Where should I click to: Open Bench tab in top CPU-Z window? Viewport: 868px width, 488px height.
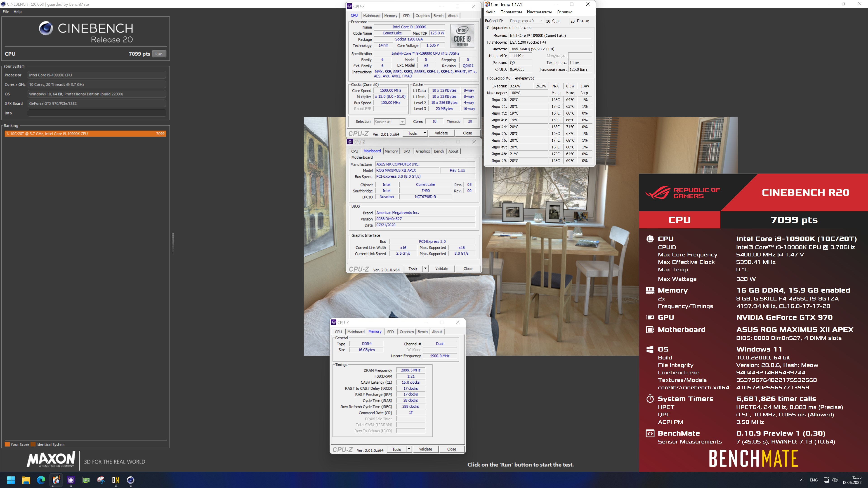(x=438, y=16)
